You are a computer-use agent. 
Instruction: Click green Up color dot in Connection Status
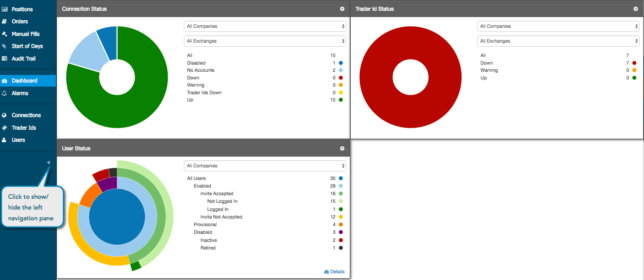click(341, 100)
